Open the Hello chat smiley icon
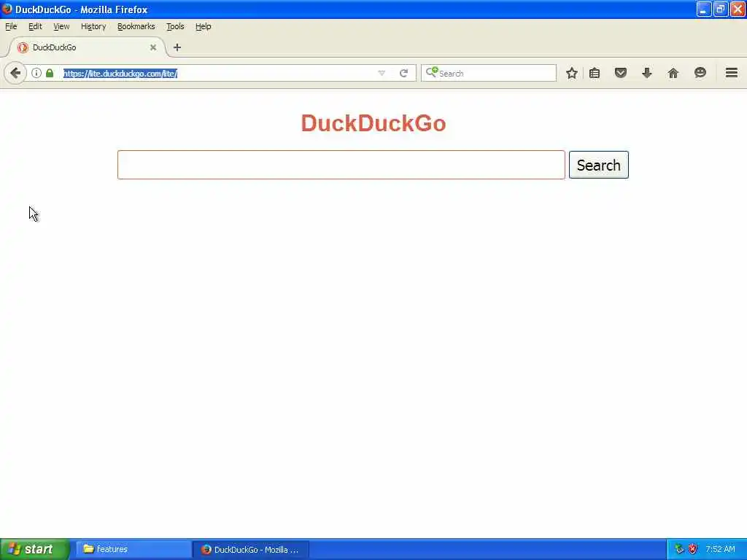This screenshot has height=560, width=747. coord(700,73)
